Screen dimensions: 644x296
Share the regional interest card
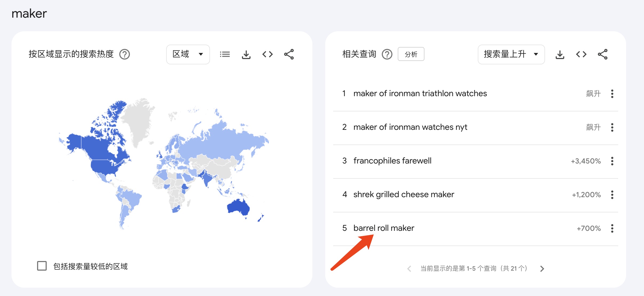(289, 54)
